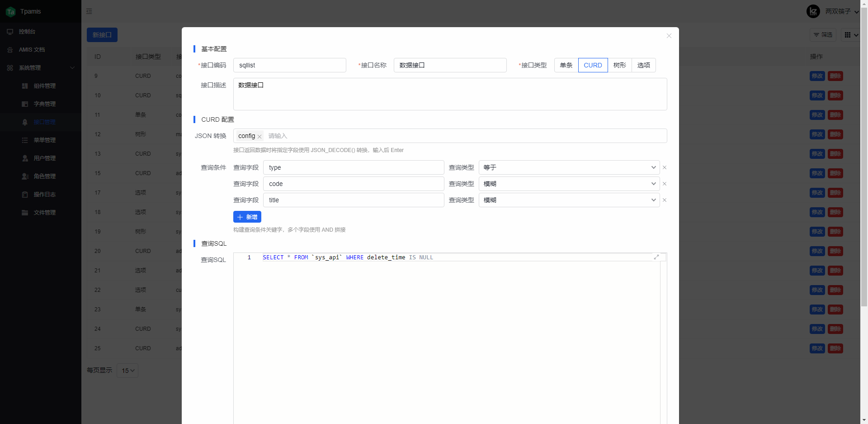
Task: Open the column display grid icon
Action: point(851,35)
